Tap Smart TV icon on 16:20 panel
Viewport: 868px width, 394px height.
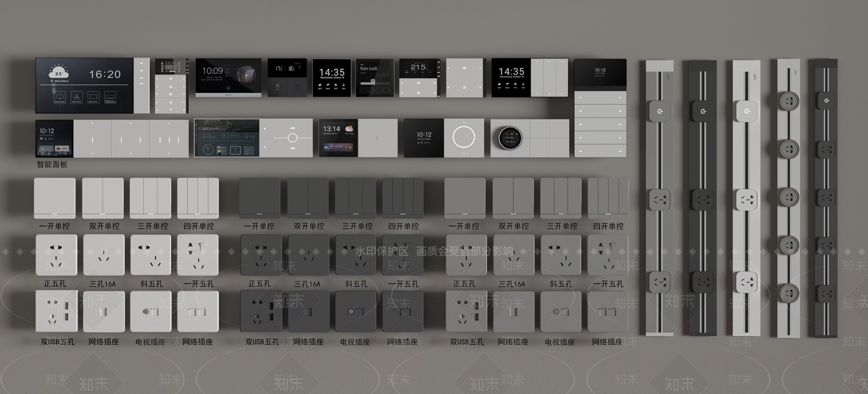[x=93, y=98]
